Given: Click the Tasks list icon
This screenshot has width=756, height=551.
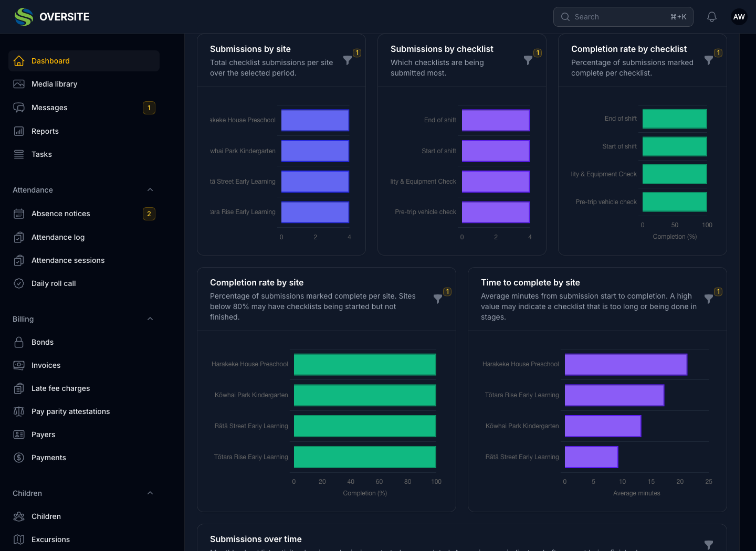Looking at the screenshot, I should [x=19, y=154].
